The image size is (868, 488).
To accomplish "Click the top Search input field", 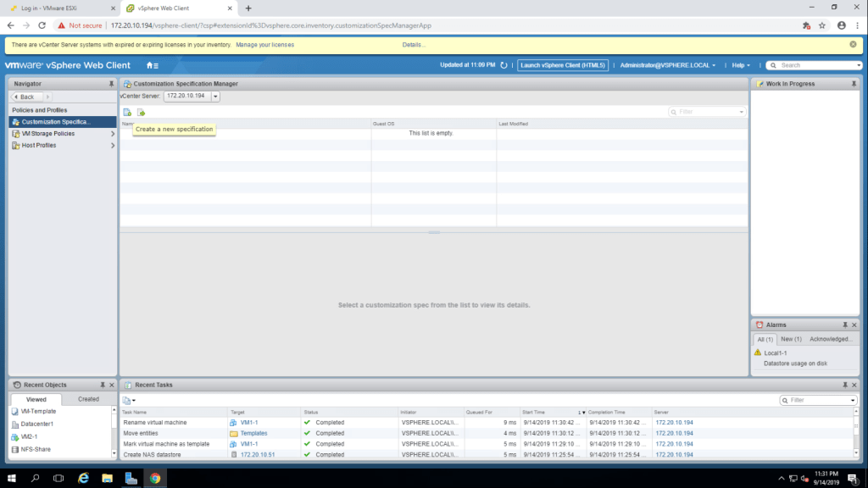I will point(818,65).
